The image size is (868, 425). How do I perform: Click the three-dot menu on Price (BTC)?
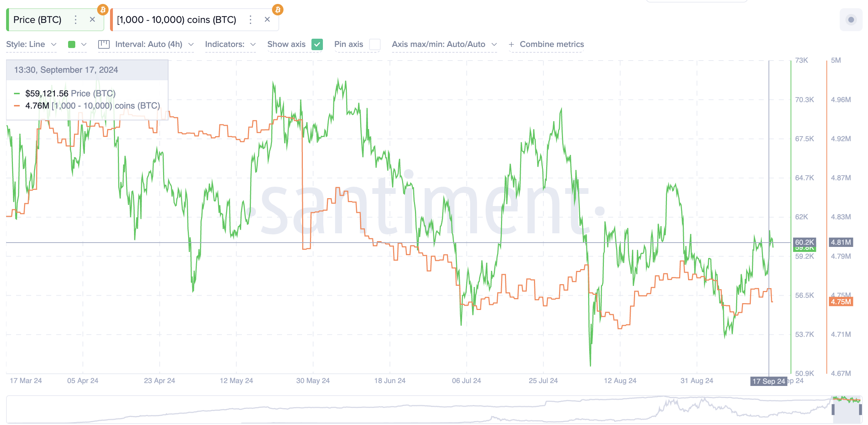(75, 20)
